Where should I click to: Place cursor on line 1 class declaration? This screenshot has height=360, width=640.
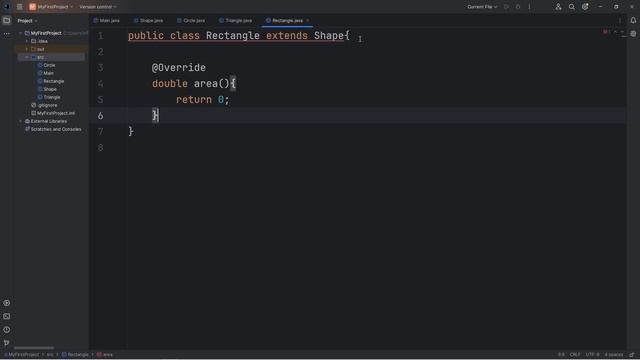click(239, 36)
